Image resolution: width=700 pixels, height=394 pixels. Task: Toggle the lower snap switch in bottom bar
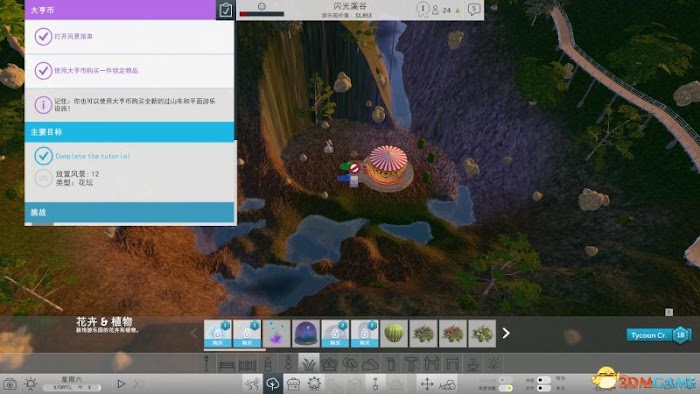[x=543, y=388]
